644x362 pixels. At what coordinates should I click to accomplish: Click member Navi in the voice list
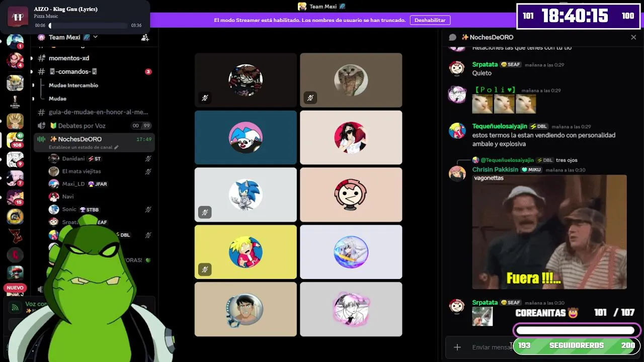click(68, 197)
